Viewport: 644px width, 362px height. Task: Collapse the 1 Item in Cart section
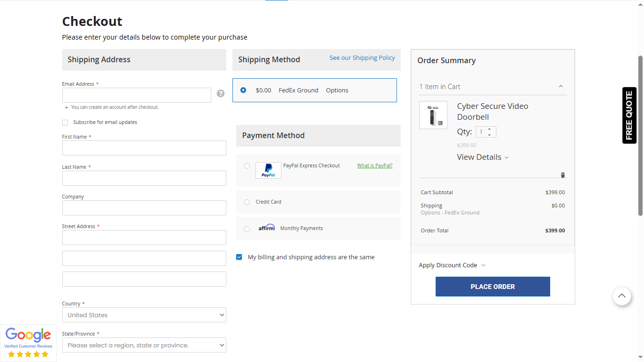point(493,87)
